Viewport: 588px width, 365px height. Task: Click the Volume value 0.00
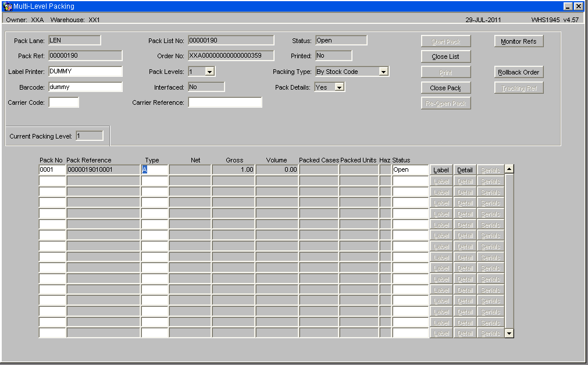[x=277, y=170]
